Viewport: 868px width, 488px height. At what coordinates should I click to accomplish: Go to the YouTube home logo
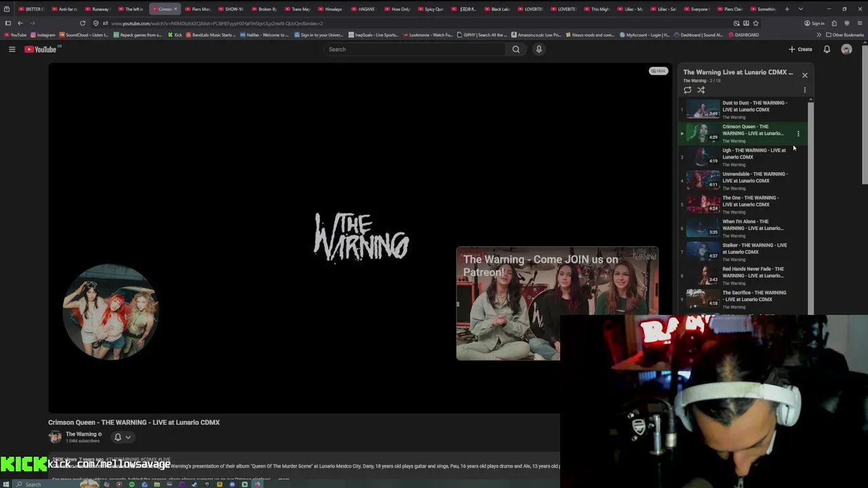click(41, 49)
